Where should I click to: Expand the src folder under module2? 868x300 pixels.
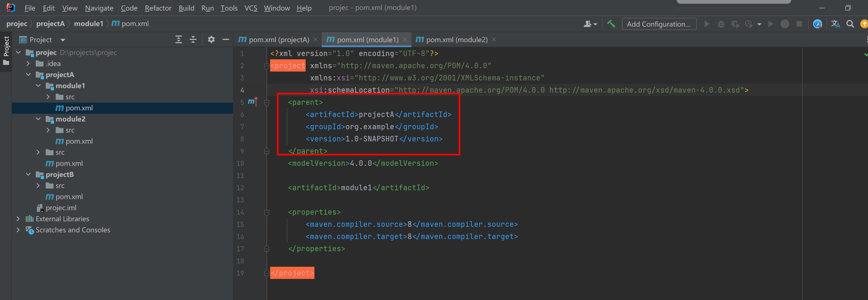(x=48, y=130)
